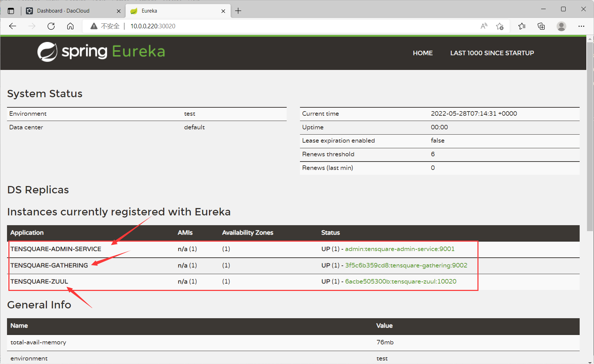This screenshot has height=364, width=594.
Task: Reload the Eureka page
Action: [51, 26]
